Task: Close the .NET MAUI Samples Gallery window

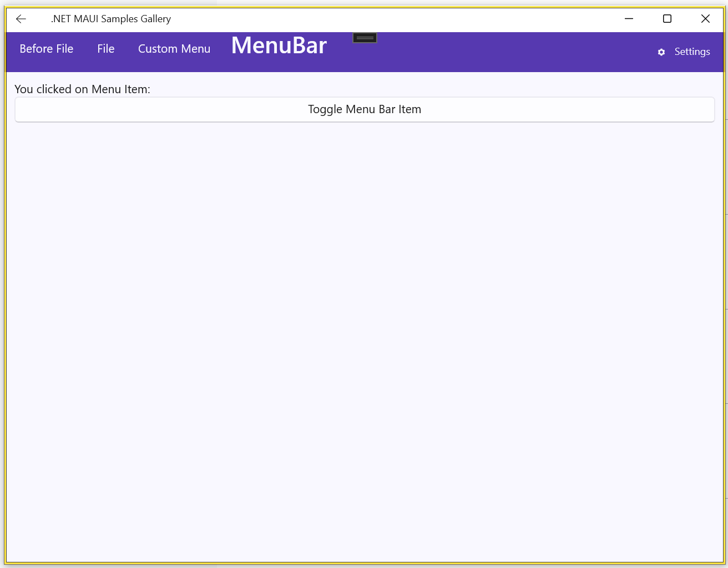Action: tap(705, 19)
